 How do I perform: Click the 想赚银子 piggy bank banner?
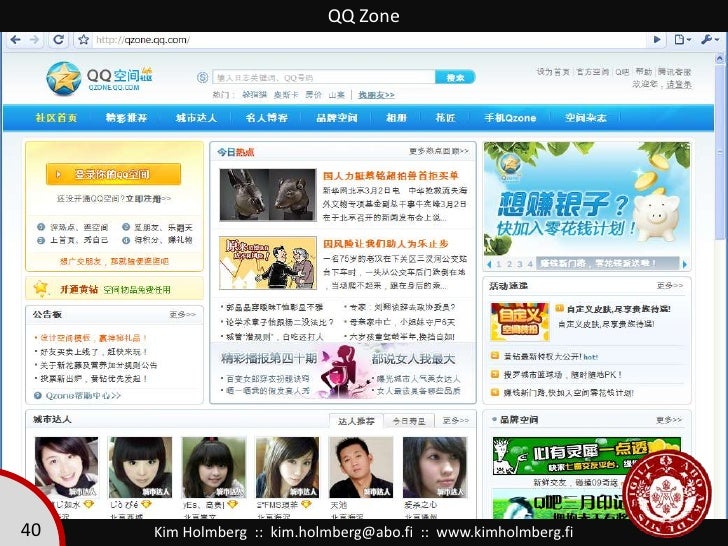pos(587,199)
